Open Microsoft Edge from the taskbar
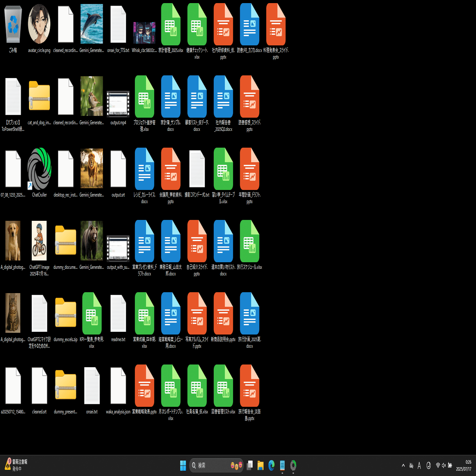476x476 pixels. (x=271, y=465)
